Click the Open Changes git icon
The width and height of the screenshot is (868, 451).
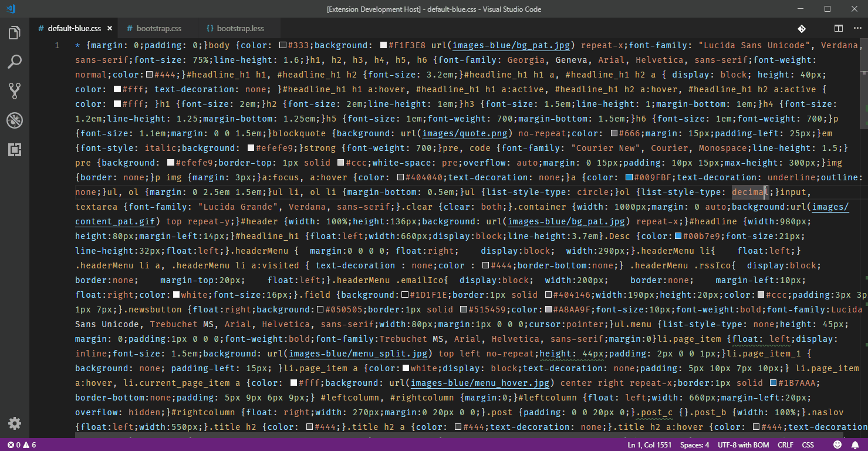pyautogui.click(x=801, y=28)
